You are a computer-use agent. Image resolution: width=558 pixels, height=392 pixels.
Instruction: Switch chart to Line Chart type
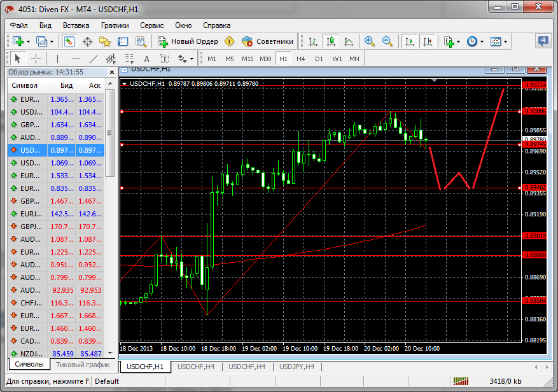click(349, 41)
